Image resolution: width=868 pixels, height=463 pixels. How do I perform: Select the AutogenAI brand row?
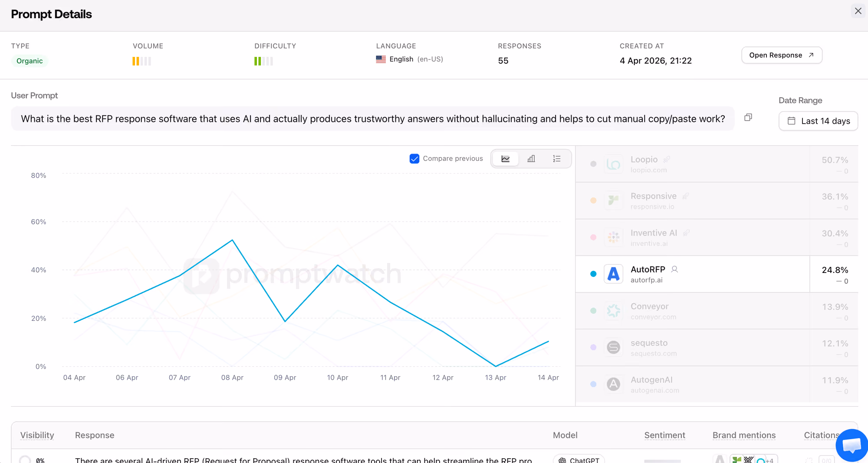coord(717,384)
